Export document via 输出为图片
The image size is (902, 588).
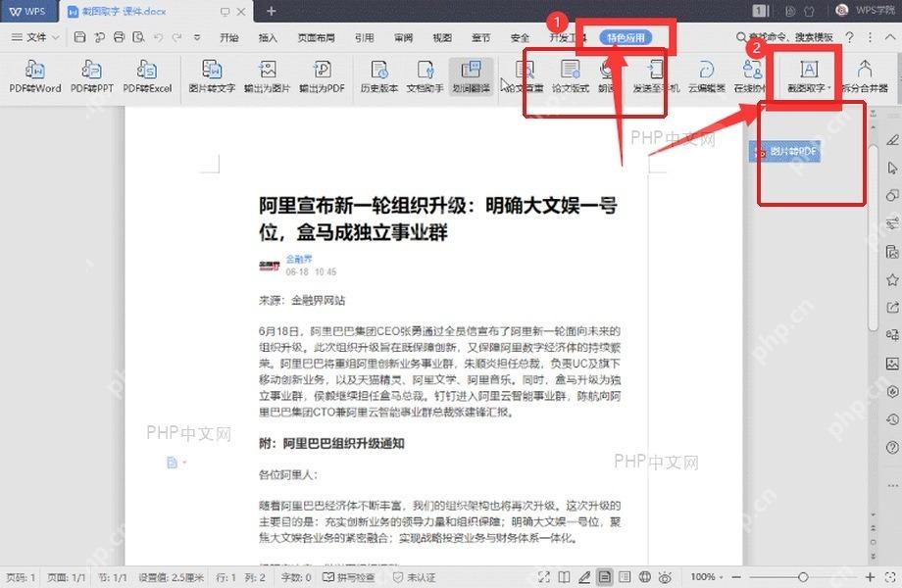[x=267, y=76]
